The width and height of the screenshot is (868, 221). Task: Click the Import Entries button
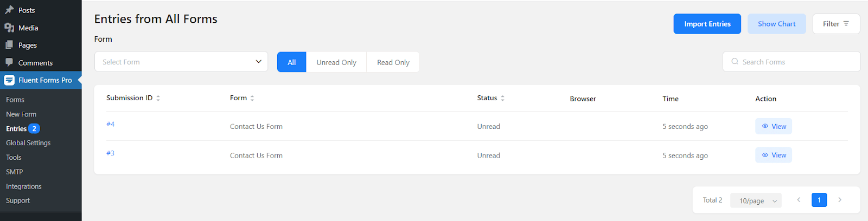(707, 24)
